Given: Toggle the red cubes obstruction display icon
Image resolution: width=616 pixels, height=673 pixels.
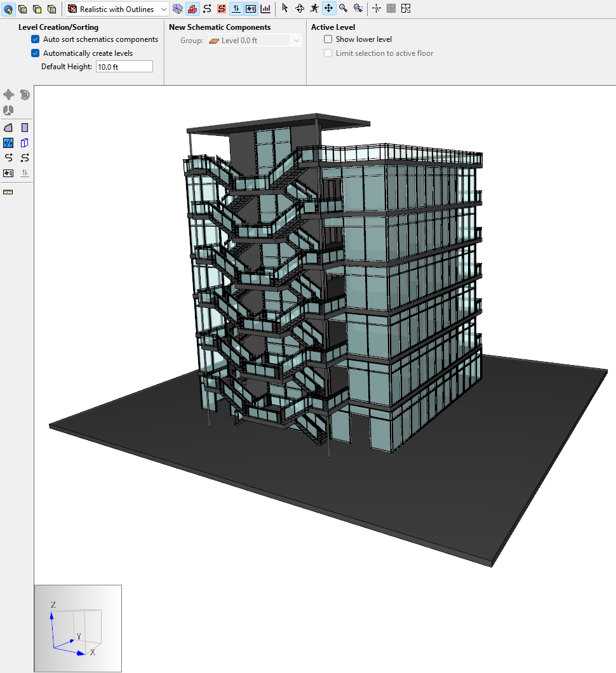Looking at the screenshot, I should (x=192, y=9).
